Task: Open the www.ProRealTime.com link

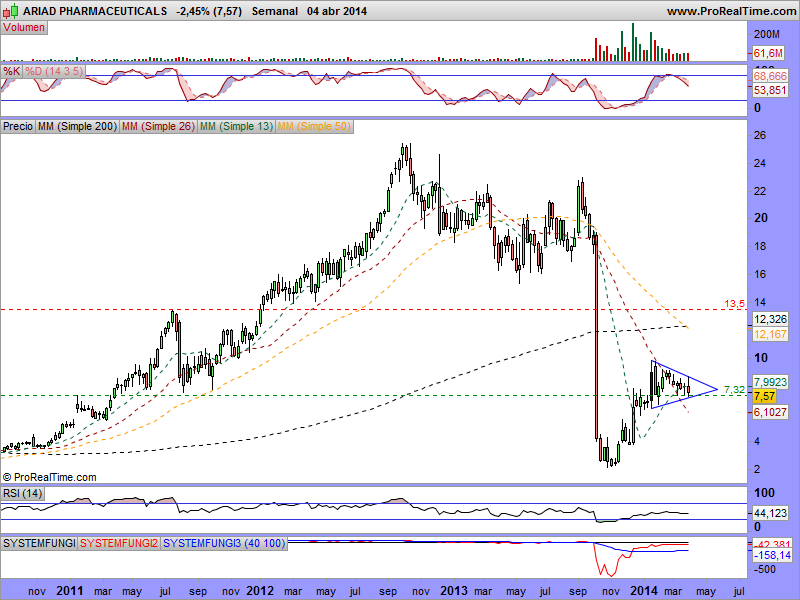Action: tap(732, 11)
